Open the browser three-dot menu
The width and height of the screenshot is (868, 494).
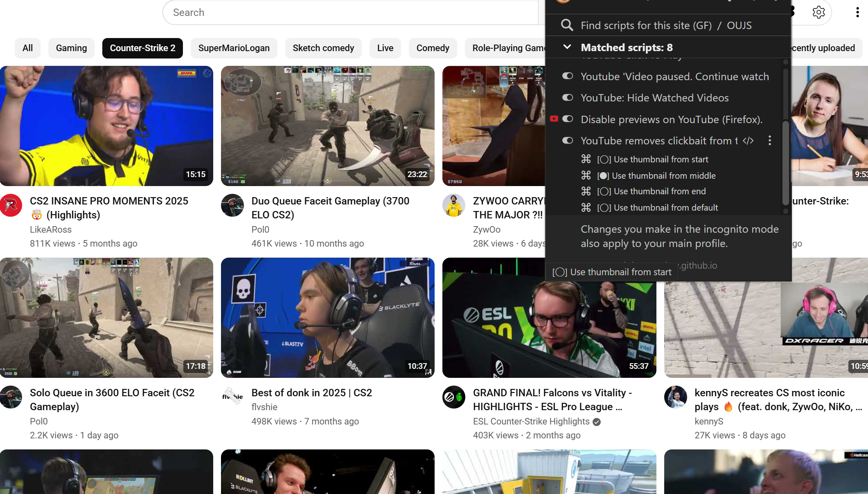(x=857, y=12)
